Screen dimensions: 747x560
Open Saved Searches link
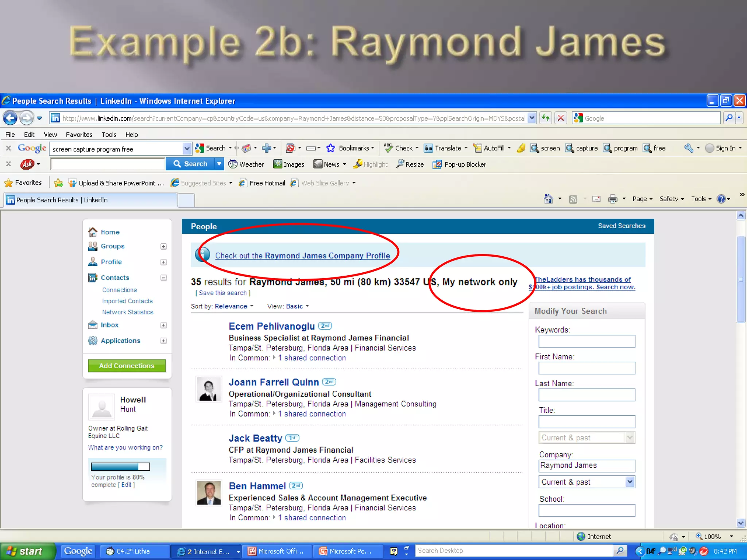622,226
